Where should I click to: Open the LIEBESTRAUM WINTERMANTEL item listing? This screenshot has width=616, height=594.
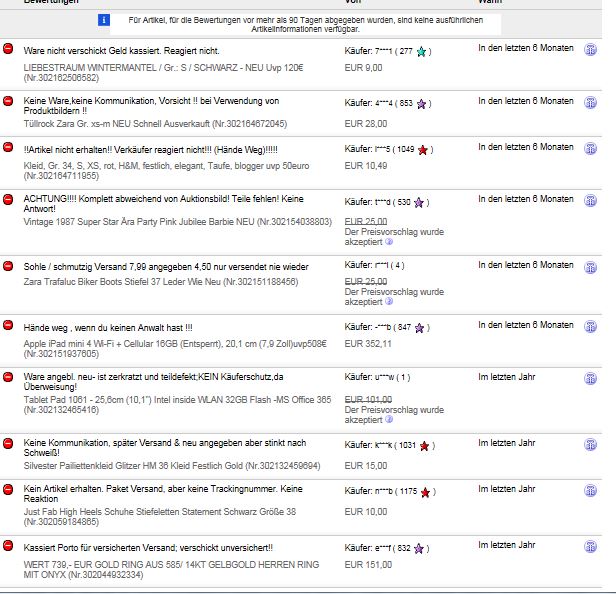point(163,73)
